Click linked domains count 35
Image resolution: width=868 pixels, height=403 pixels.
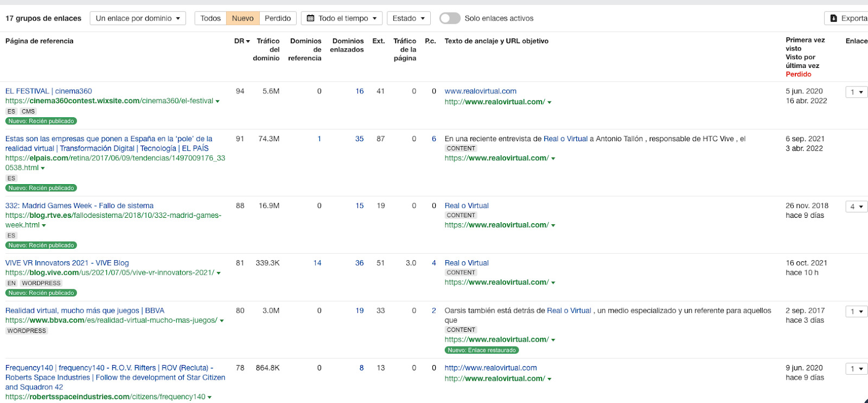[360, 139]
